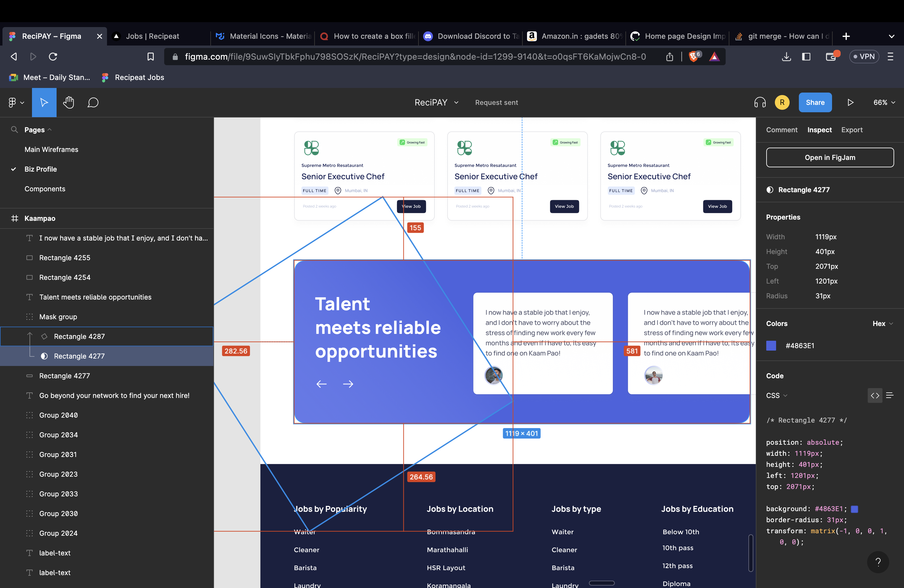Click the Present play button
904x588 pixels.
(850, 102)
